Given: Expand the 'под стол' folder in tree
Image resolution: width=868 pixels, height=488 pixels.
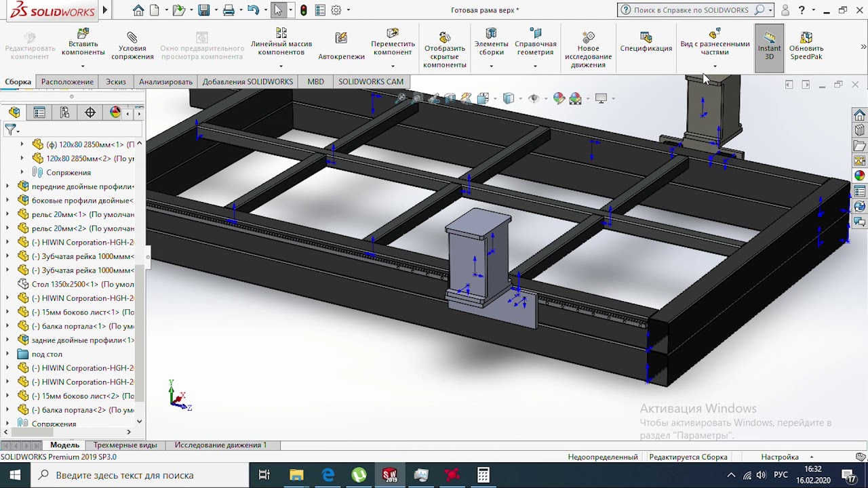Looking at the screenshot, I should pyautogui.click(x=7, y=354).
